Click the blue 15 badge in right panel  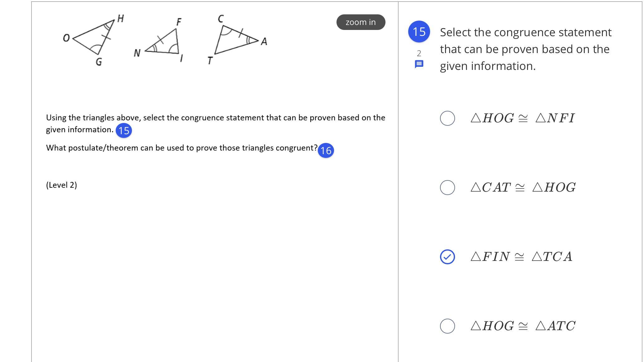(x=419, y=32)
